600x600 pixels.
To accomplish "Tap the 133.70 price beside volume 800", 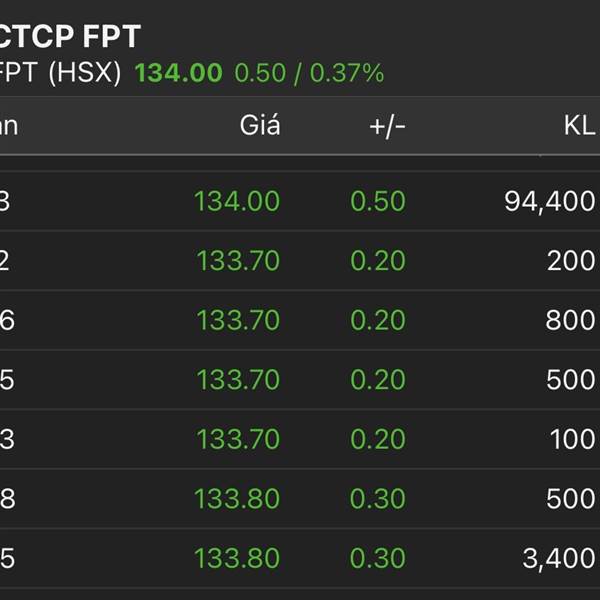I will (238, 320).
